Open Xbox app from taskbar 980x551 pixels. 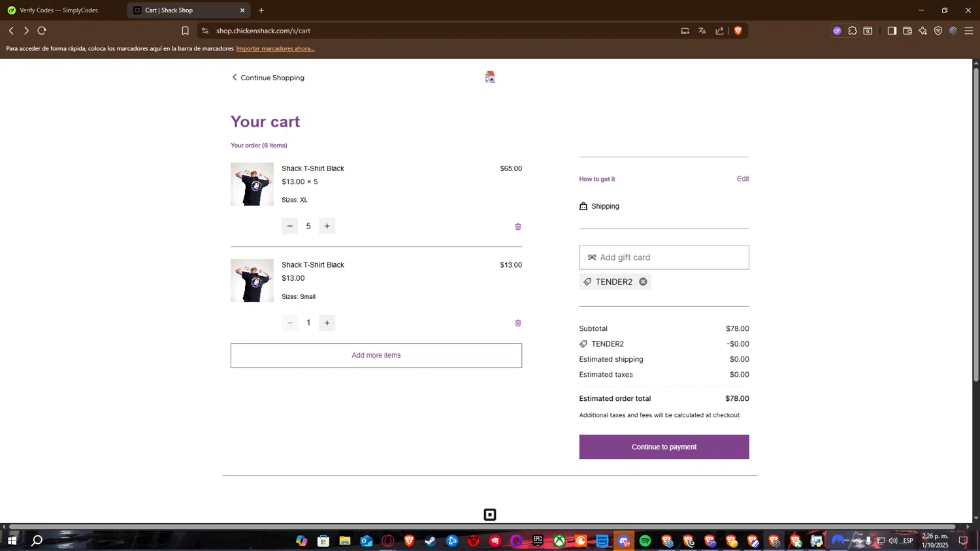pyautogui.click(x=559, y=541)
